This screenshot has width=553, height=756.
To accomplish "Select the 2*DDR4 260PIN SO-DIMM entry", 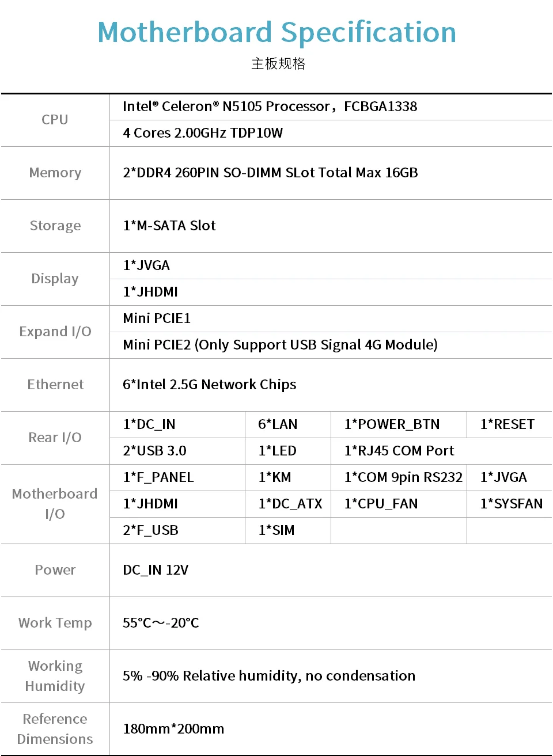I will click(270, 173).
